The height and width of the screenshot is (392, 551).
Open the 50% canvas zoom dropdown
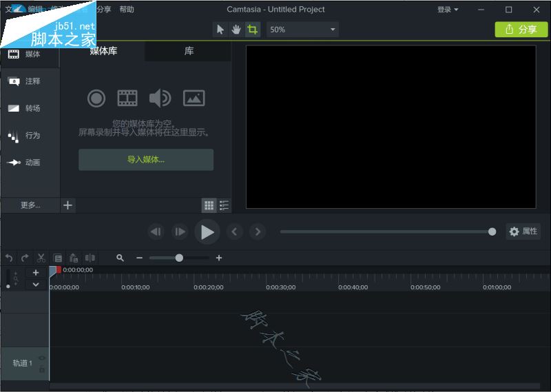click(302, 30)
